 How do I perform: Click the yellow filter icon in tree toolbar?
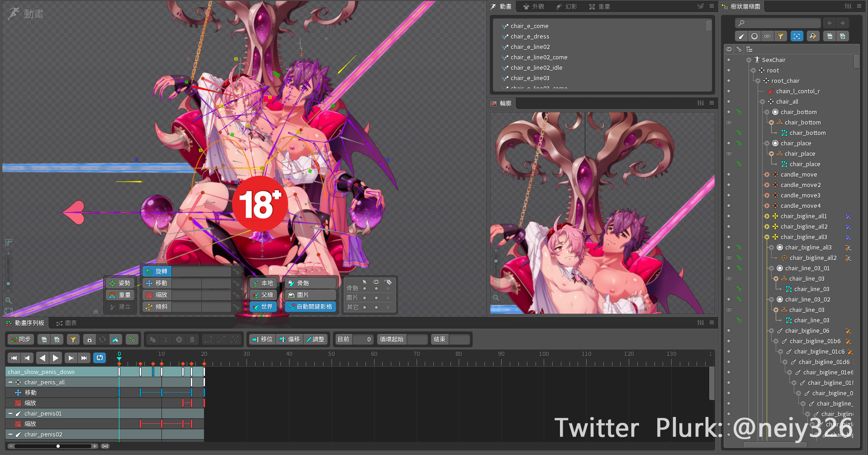780,36
